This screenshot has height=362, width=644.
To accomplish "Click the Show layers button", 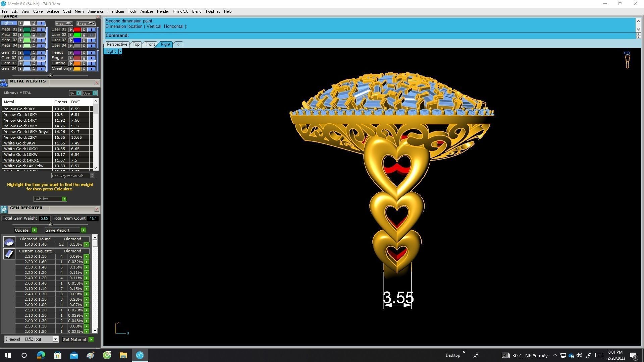I will (x=86, y=23).
